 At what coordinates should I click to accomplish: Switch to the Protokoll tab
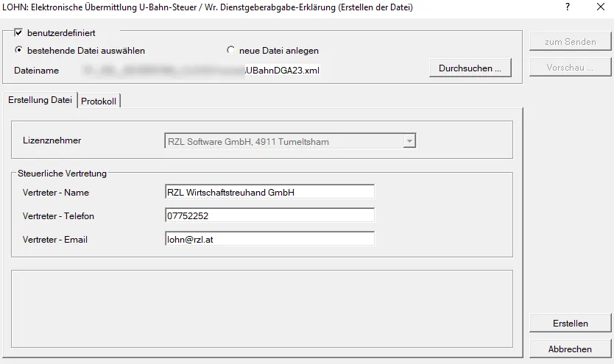pos(99,101)
